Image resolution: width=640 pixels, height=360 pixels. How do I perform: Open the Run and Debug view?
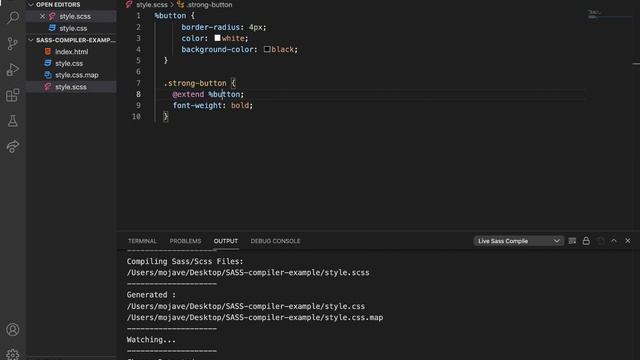click(13, 70)
